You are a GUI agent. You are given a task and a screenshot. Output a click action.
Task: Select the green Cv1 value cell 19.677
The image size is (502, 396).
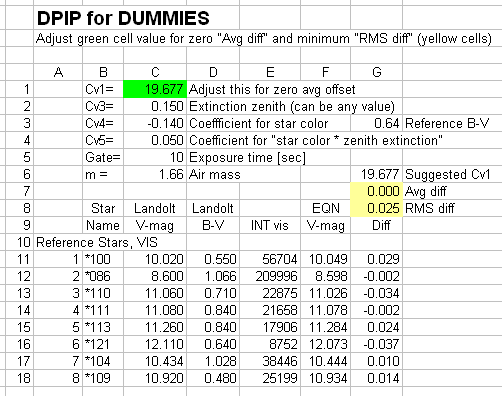pos(155,89)
